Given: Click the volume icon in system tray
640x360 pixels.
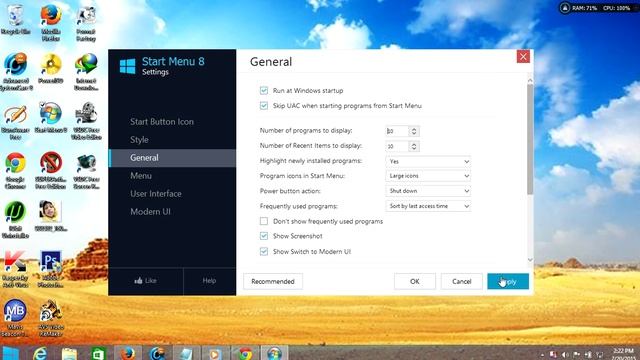Looking at the screenshot, I should pos(565,355).
